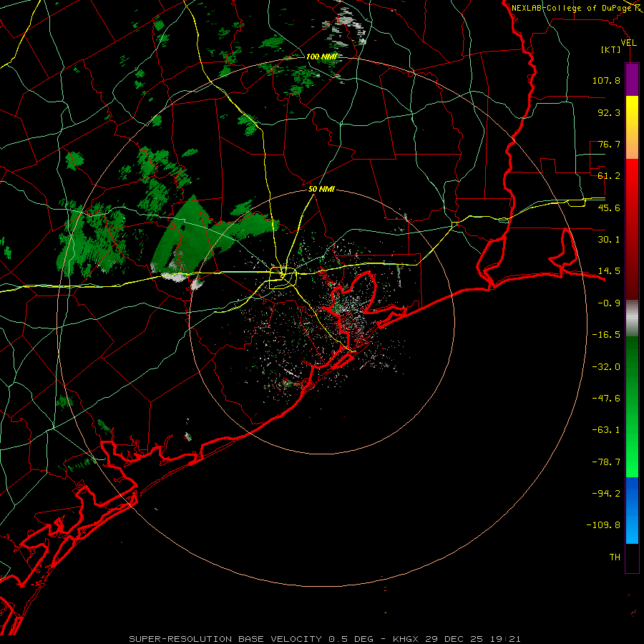Click the 14.5 value on velocity scale
644x644 pixels.
(609, 271)
